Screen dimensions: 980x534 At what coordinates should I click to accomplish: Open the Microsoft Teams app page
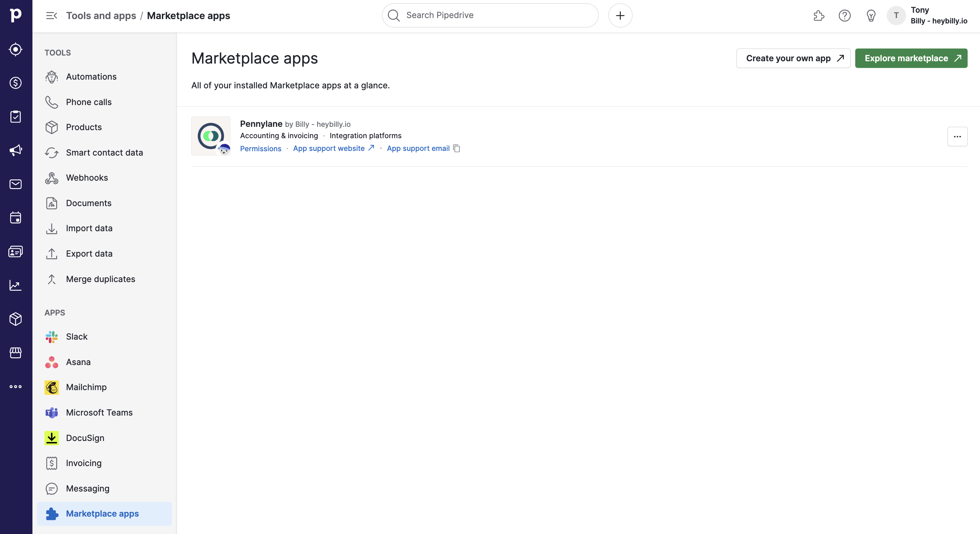point(104,413)
